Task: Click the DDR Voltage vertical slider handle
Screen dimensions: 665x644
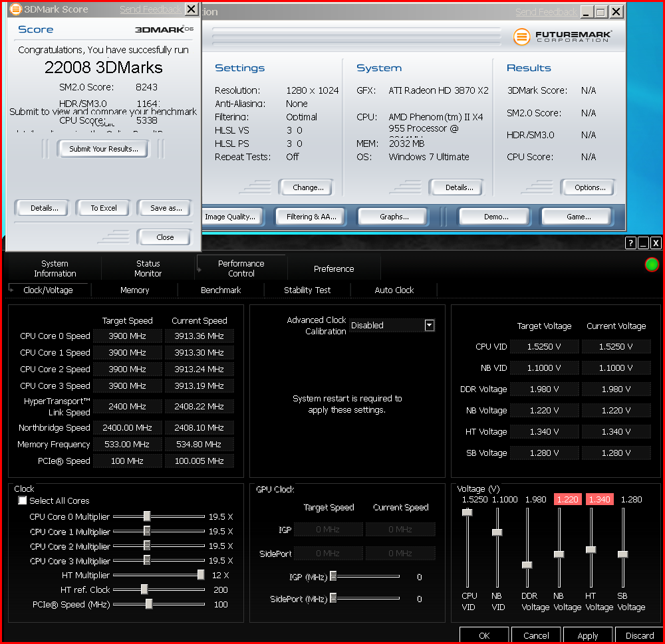Action: tap(527, 565)
